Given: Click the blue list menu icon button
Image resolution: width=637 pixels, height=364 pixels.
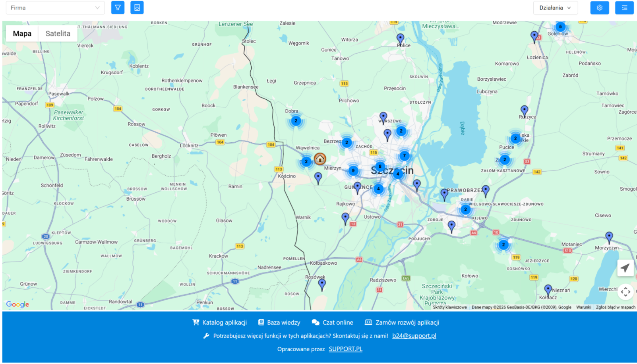Looking at the screenshot, I should [x=624, y=8].
